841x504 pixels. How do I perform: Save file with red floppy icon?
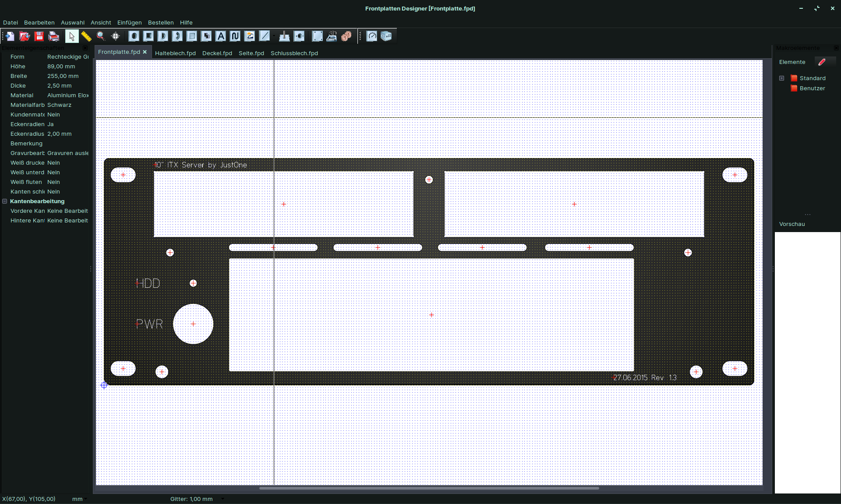tap(39, 36)
